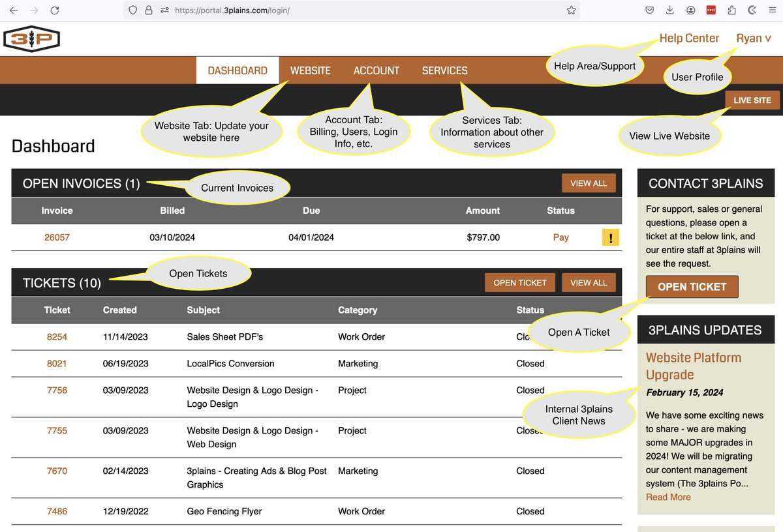Open invoice number 26057
The height and width of the screenshot is (532, 783).
tap(57, 237)
